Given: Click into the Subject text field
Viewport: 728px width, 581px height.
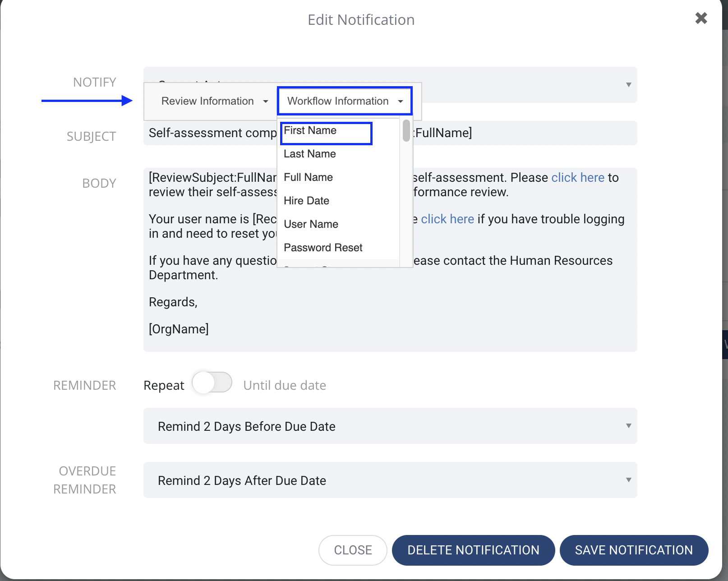Looking at the screenshot, I should [x=390, y=133].
